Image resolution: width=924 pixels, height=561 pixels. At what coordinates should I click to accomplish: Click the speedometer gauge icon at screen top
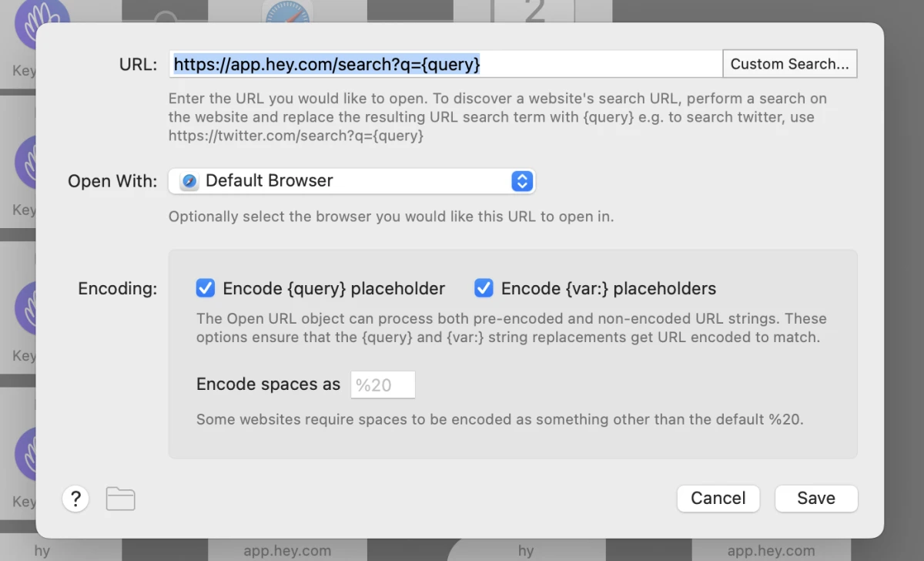click(287, 13)
